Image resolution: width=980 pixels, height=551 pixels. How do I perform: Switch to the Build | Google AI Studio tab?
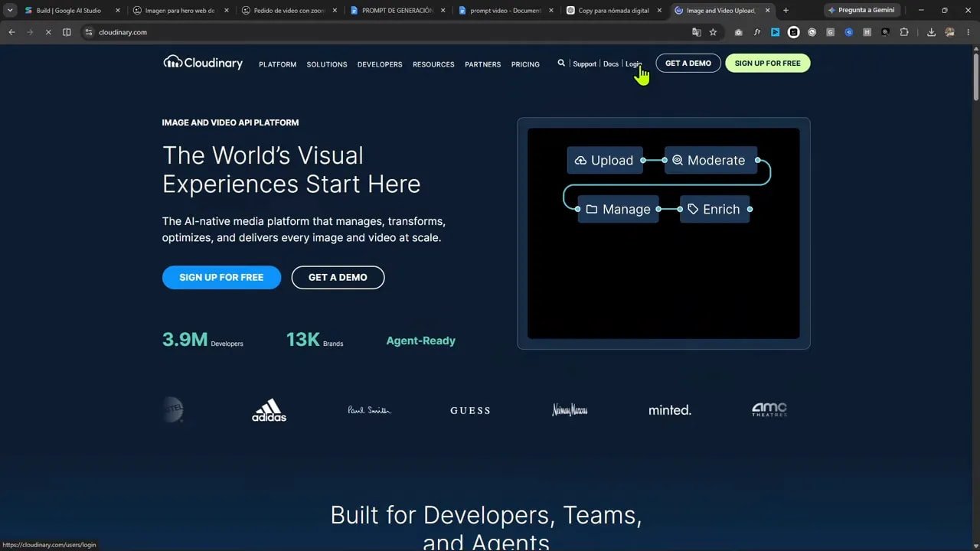[70, 11]
